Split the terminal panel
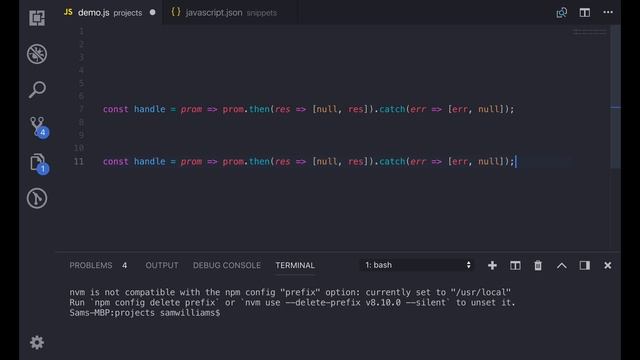 coord(515,265)
